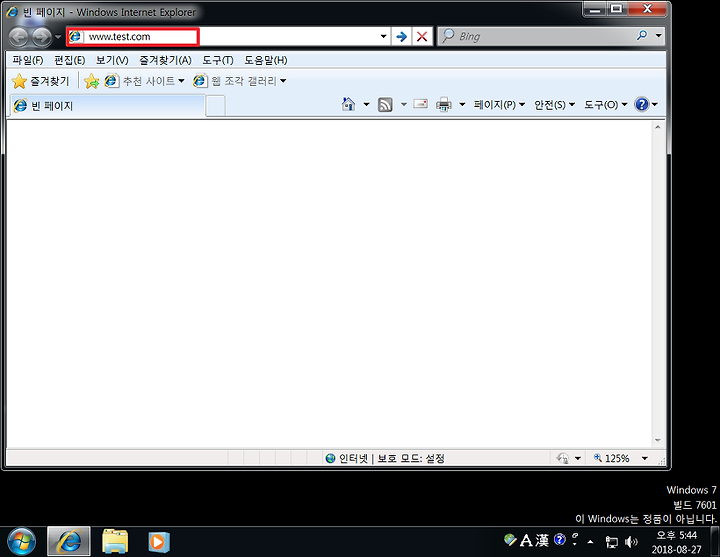
Task: Click the blue Go arrow button
Action: [x=401, y=37]
